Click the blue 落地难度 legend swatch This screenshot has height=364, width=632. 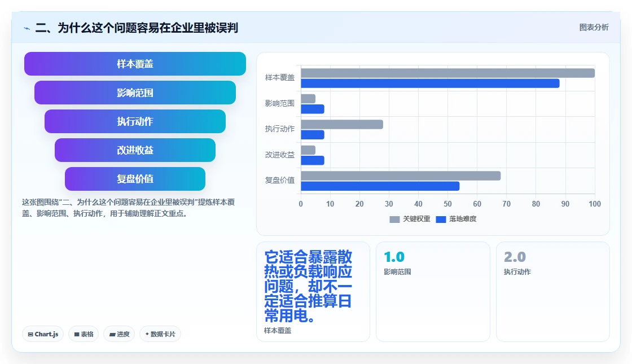(x=441, y=220)
